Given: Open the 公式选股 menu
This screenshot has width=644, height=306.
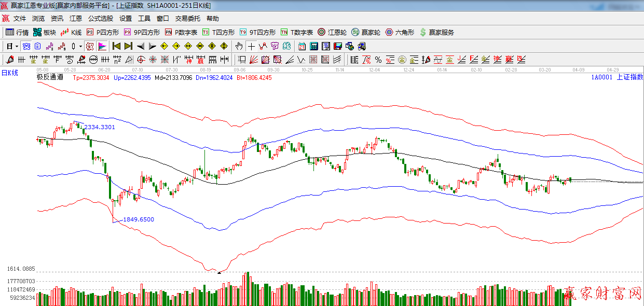Looking at the screenshot, I should 100,18.
